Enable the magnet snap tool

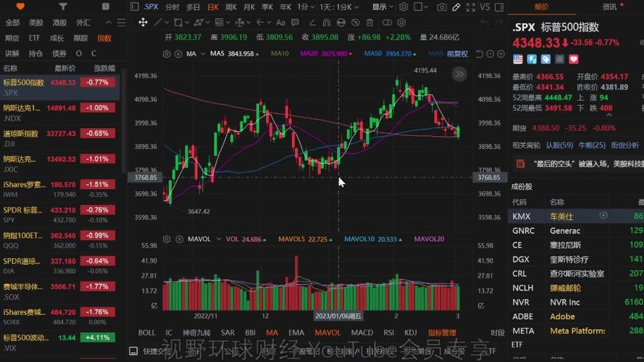click(x=327, y=22)
